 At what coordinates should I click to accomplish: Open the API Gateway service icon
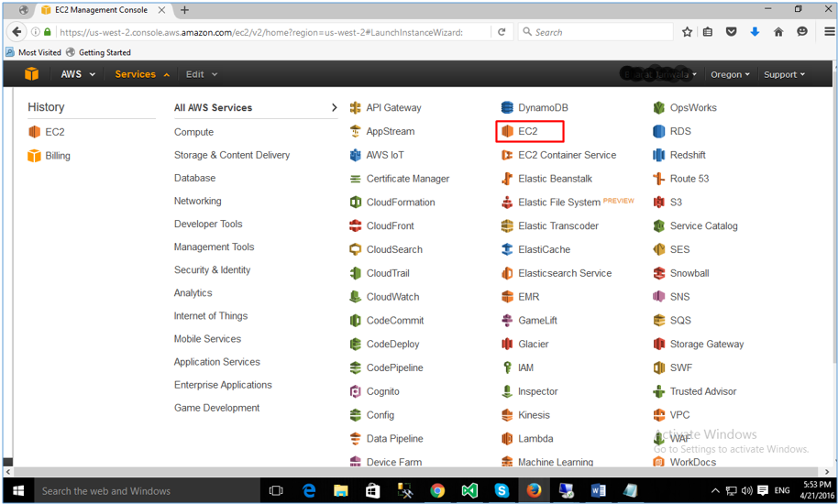[356, 108]
